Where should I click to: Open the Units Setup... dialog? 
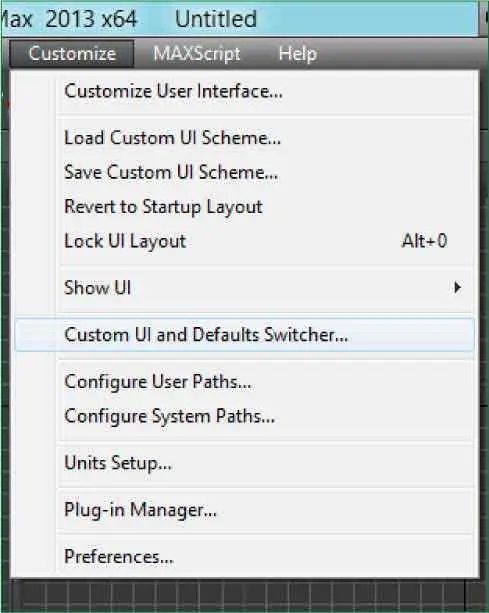244,463
